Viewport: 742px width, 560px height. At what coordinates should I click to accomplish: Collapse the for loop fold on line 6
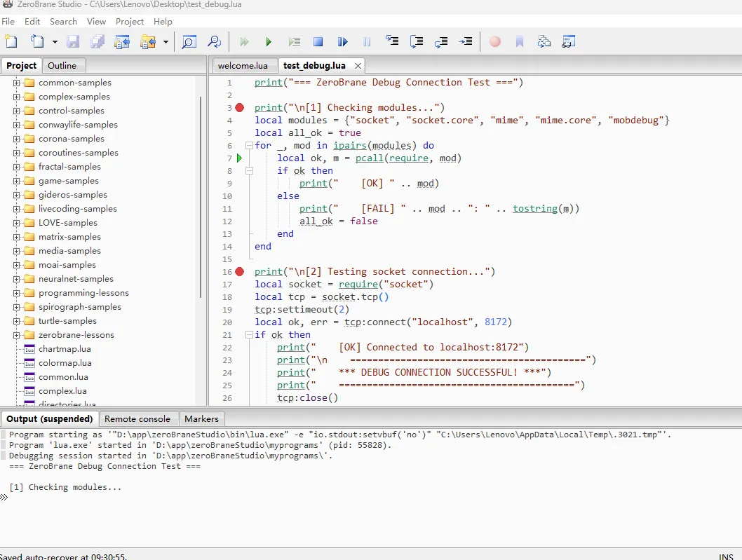[x=248, y=146]
